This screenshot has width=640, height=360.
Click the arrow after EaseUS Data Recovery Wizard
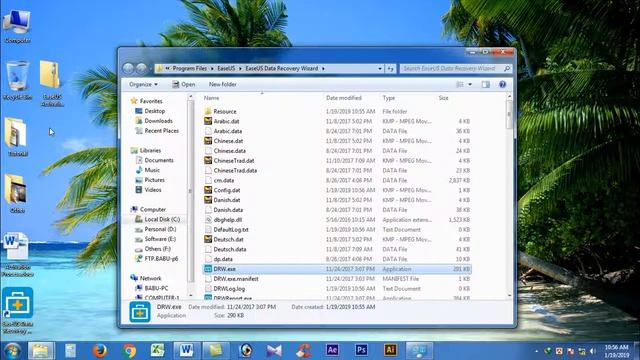coord(323,69)
